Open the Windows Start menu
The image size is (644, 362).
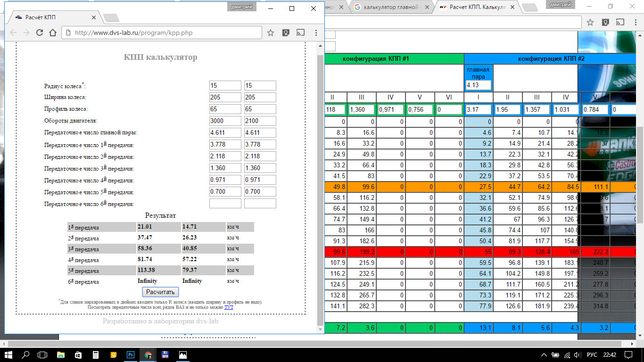pos(8,355)
